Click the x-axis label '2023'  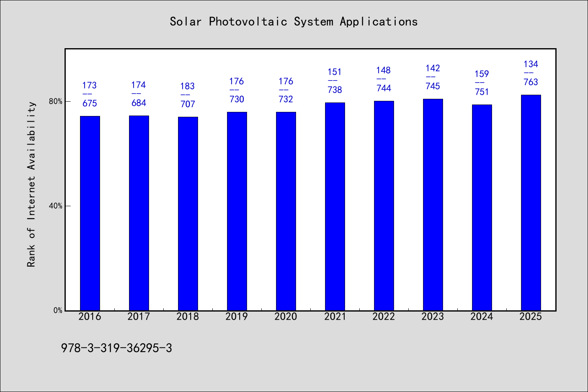pos(433,316)
